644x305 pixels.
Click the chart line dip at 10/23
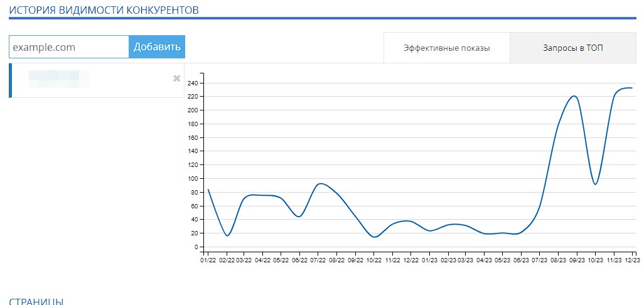click(x=596, y=184)
